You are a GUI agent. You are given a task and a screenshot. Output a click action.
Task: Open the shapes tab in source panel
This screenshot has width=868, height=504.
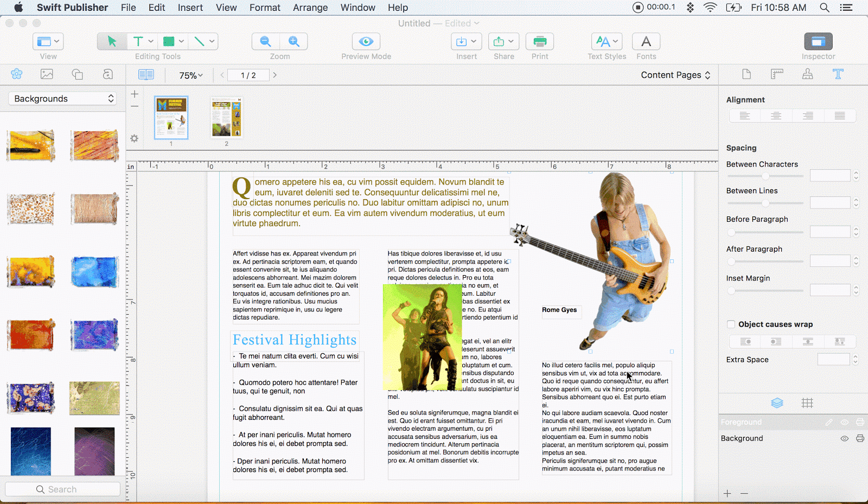click(x=78, y=74)
